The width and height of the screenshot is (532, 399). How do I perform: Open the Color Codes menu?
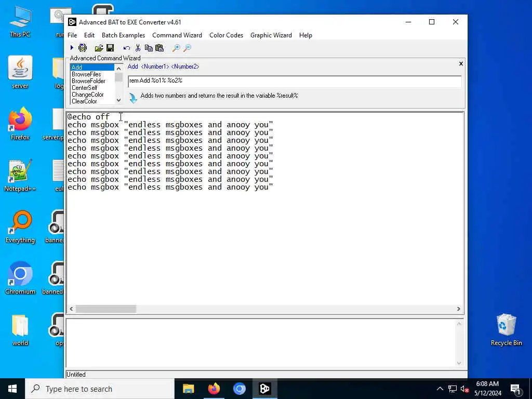tap(227, 35)
